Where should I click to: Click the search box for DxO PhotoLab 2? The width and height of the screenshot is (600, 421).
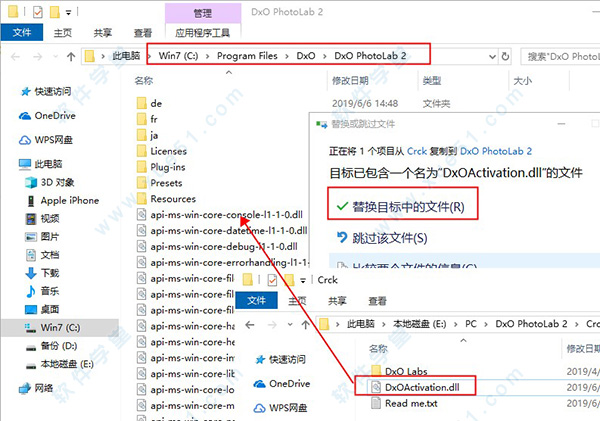[x=560, y=57]
